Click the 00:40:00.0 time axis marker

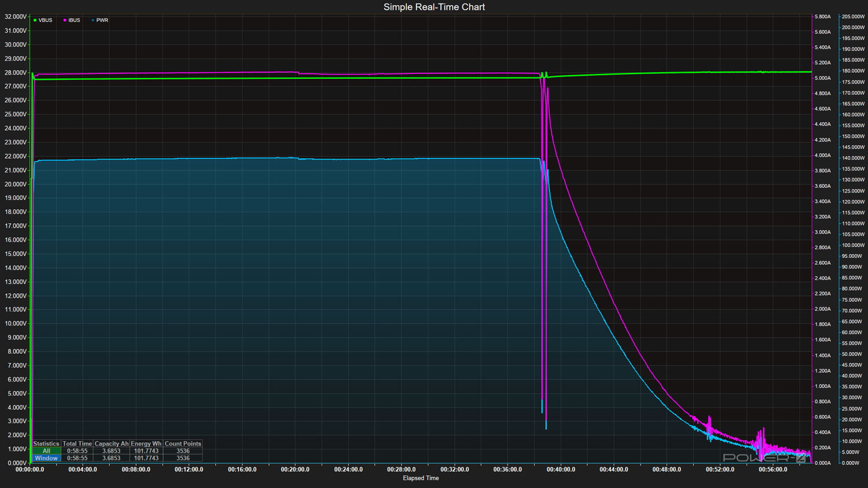[x=561, y=469]
